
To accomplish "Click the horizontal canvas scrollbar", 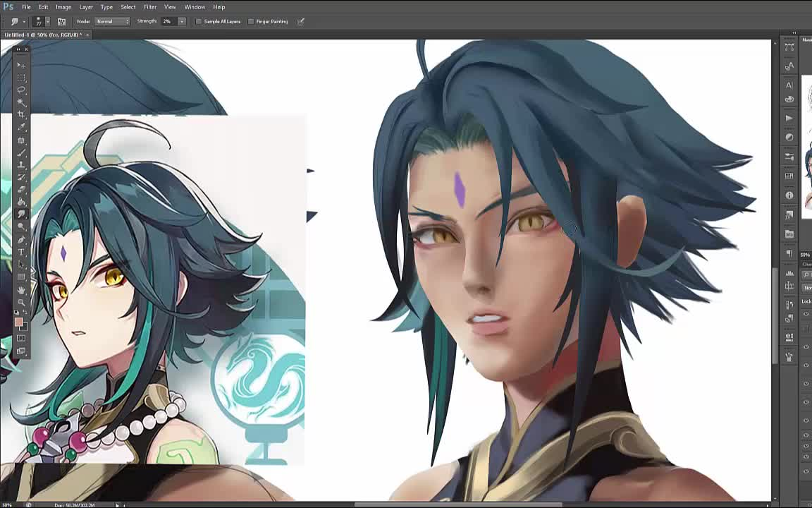I will [x=458, y=504].
